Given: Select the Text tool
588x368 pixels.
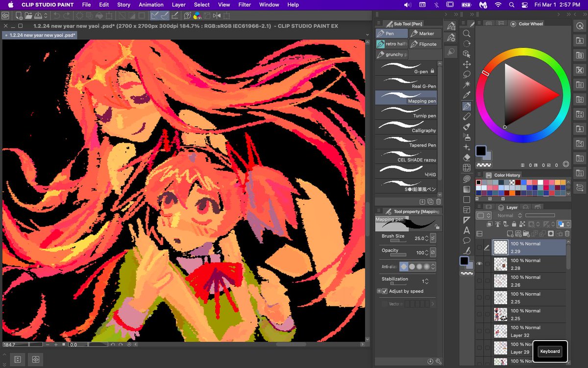Looking at the screenshot, I should [466, 230].
